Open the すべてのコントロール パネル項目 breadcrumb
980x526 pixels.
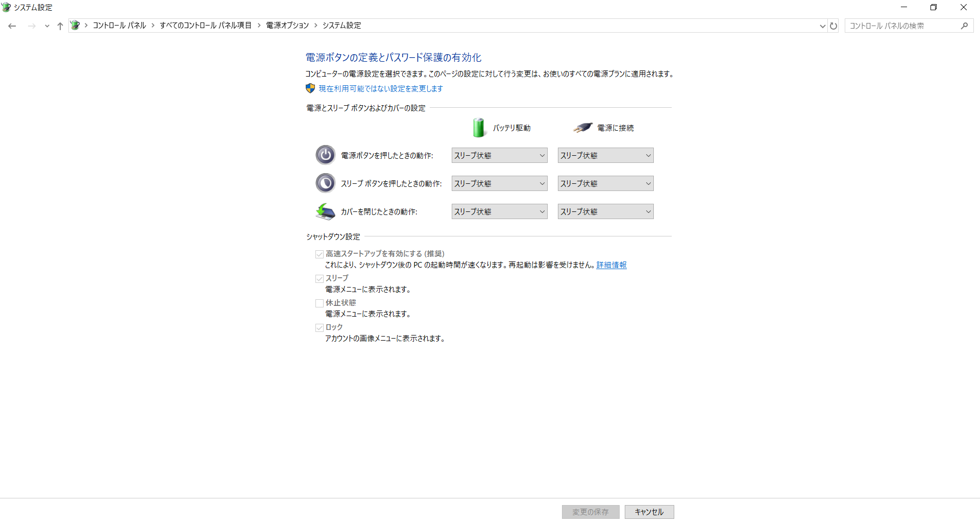click(206, 26)
